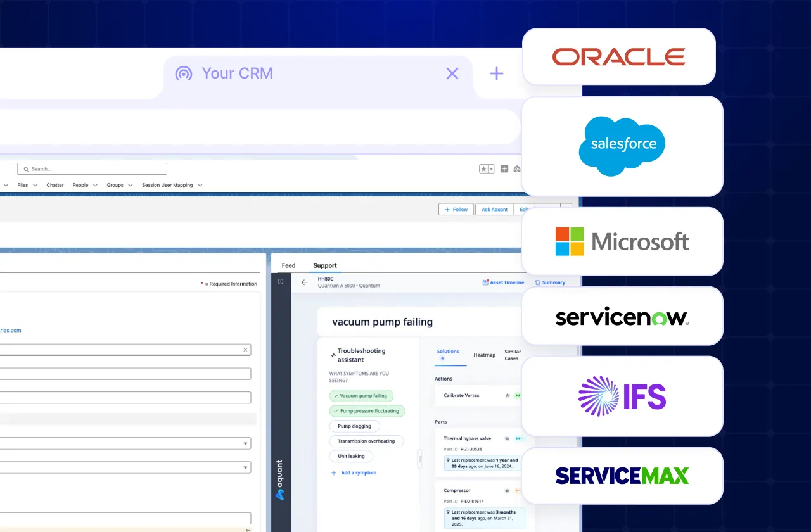Expand the Files menu chevron
The image size is (811, 532).
(34, 186)
